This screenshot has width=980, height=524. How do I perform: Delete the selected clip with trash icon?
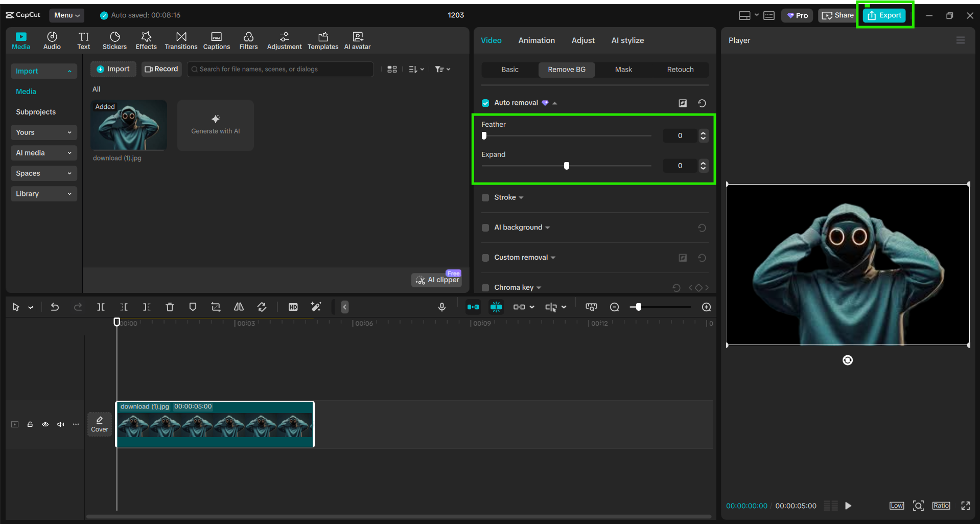[x=170, y=307]
